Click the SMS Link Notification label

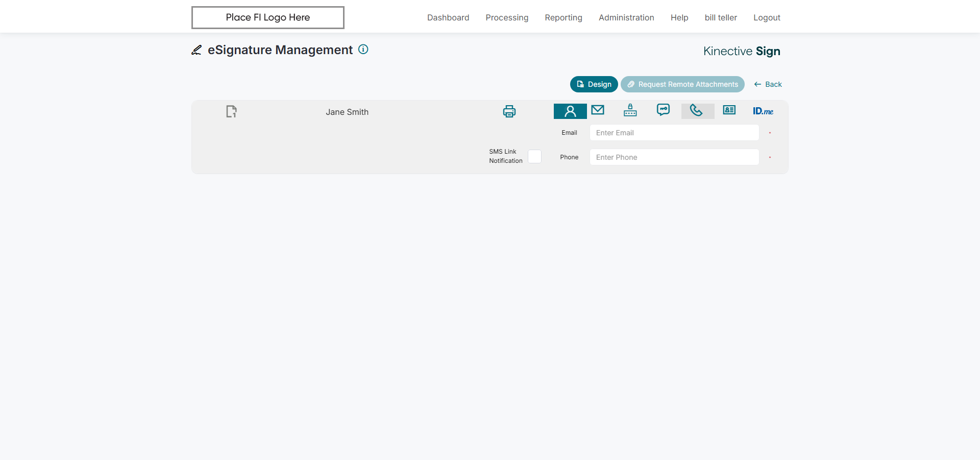point(505,156)
